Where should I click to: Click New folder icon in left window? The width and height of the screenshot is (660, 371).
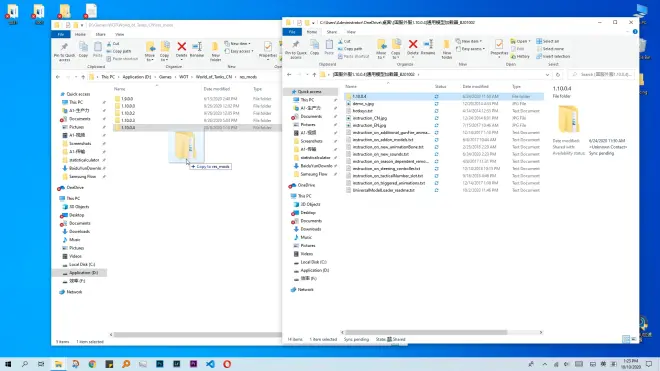[x=215, y=51]
